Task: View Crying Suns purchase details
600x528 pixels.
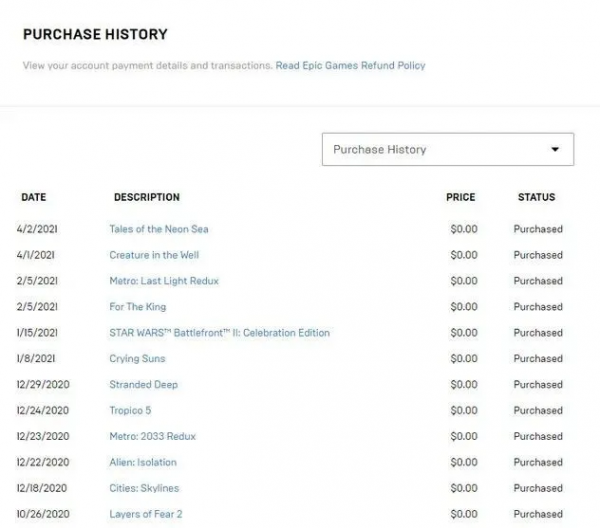Action: point(138,359)
